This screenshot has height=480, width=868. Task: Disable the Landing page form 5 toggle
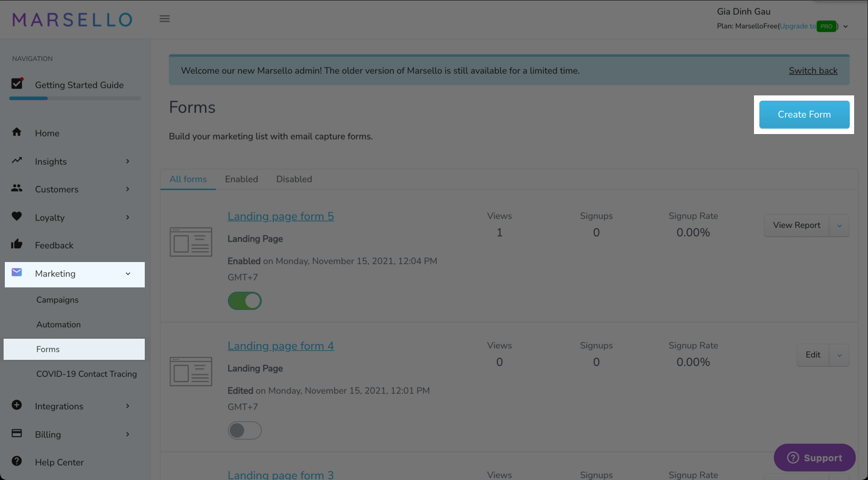point(244,301)
